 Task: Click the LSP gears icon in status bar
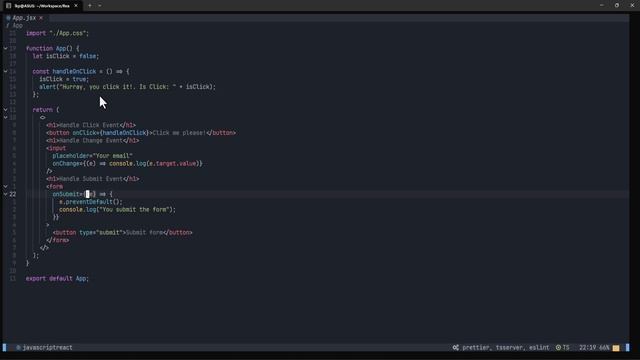pos(456,347)
